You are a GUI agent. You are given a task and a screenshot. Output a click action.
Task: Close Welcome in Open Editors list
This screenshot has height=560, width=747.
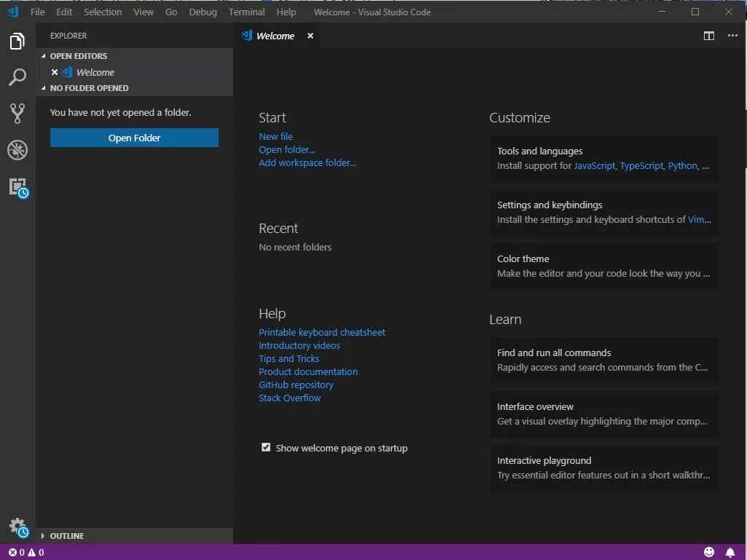tap(55, 72)
